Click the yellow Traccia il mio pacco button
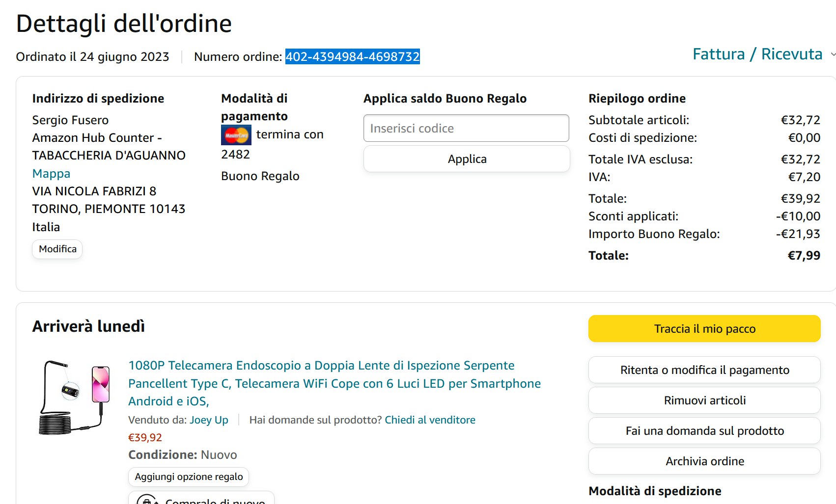This screenshot has width=836, height=504. pyautogui.click(x=704, y=329)
